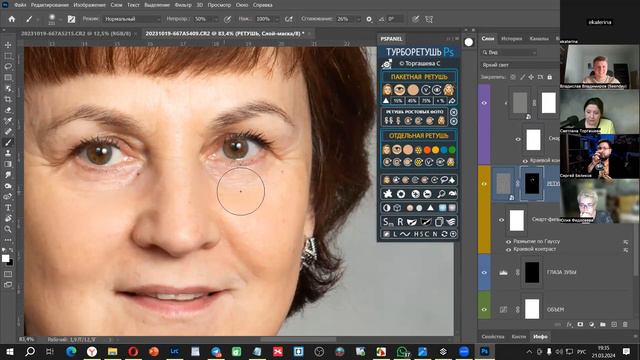This screenshot has height=360, width=640.
Task: Toggle visibility of the ОБЪЕМ layer
Action: tap(484, 309)
